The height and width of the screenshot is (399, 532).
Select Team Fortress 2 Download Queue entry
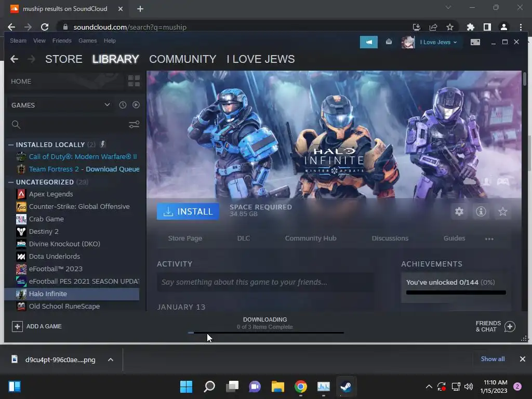(x=84, y=169)
